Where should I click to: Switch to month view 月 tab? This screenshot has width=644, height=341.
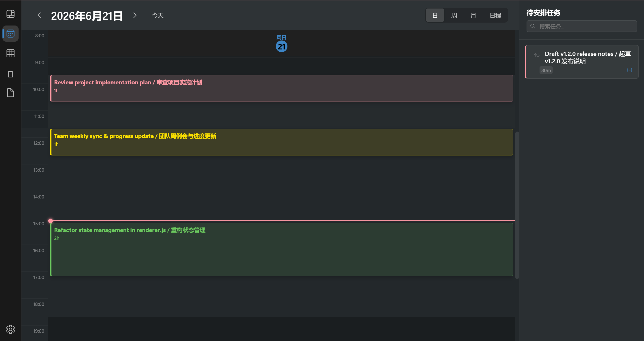(x=473, y=15)
